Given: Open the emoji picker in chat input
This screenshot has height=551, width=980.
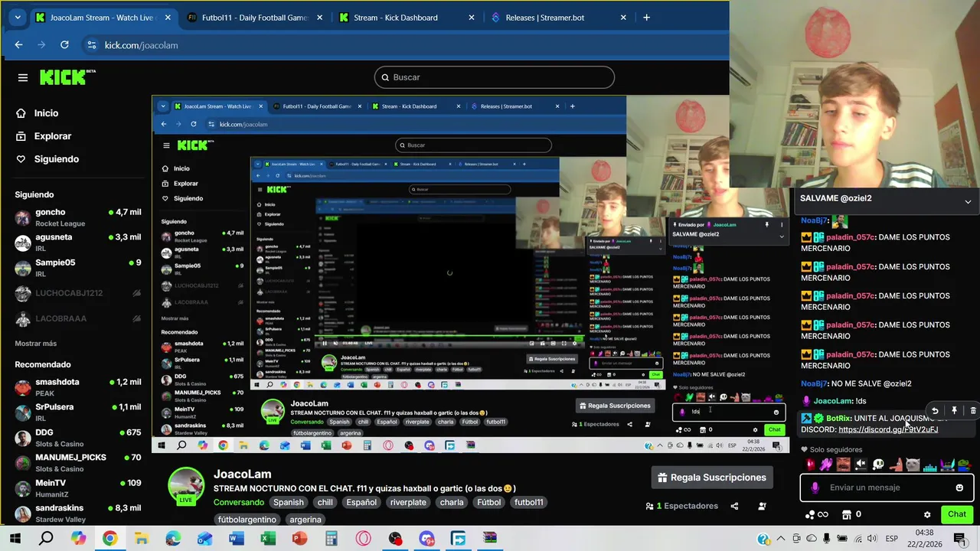Looking at the screenshot, I should pos(959,487).
